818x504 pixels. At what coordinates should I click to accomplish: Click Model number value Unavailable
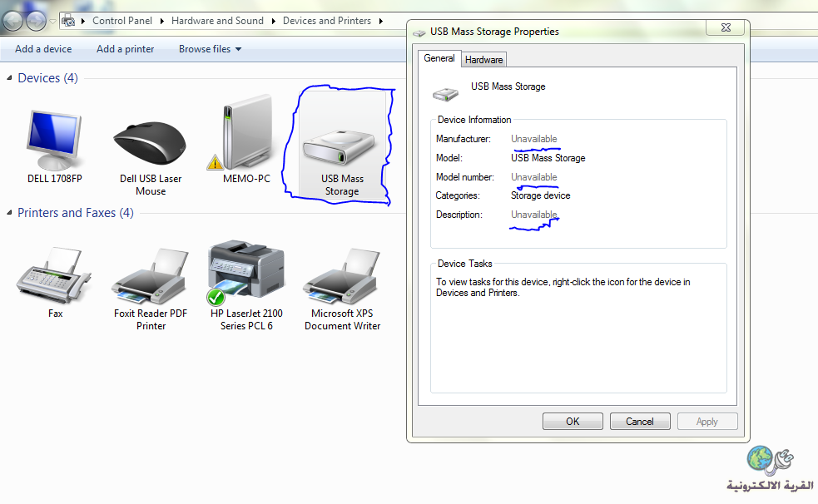pyautogui.click(x=533, y=177)
